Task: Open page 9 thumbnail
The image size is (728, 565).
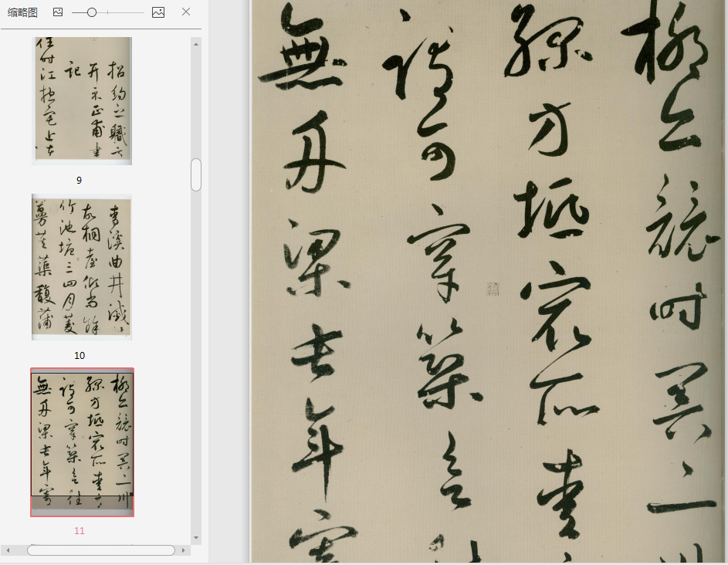Action: [x=82, y=101]
